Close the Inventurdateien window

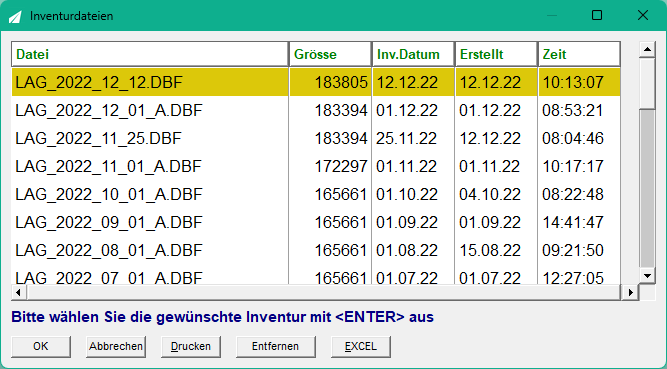643,15
